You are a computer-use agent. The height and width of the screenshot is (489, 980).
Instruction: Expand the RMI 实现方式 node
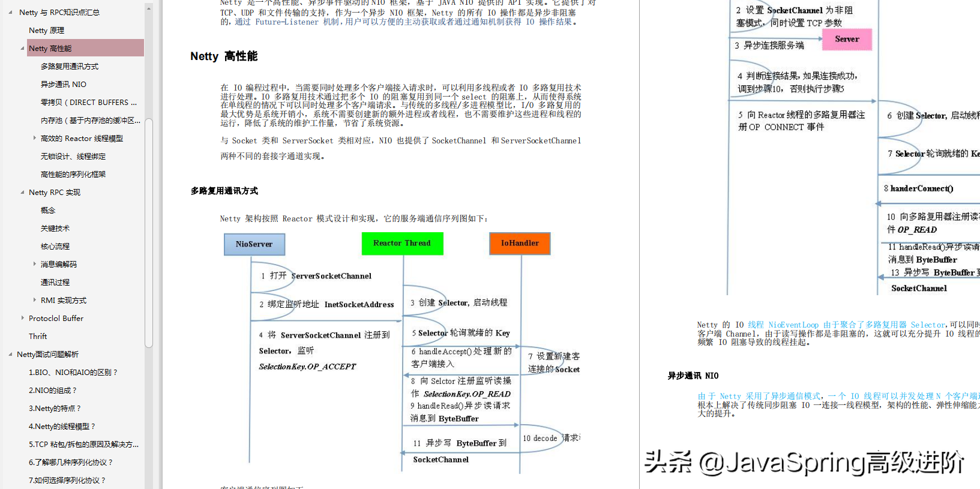[x=34, y=300]
